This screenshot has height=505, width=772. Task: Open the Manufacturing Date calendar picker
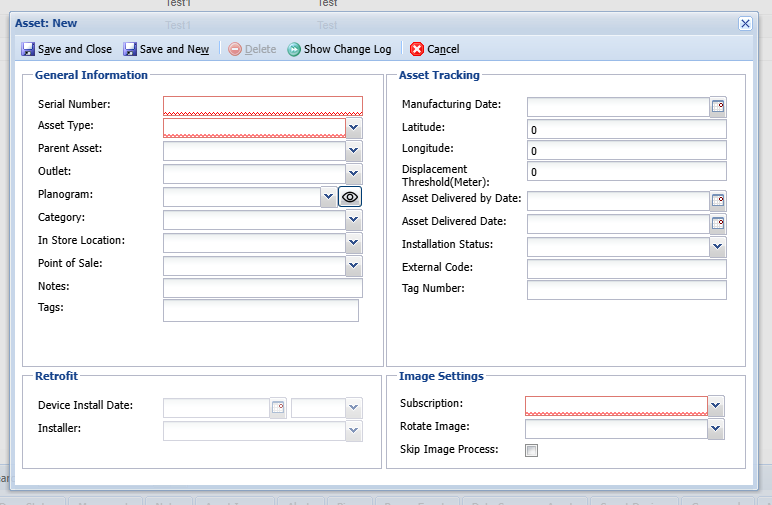(x=718, y=106)
